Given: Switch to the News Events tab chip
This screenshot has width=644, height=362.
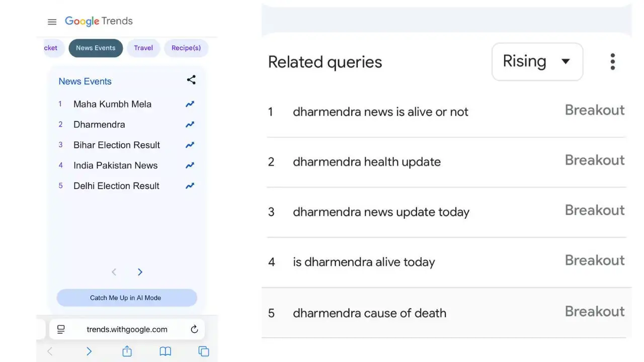Looking at the screenshot, I should [96, 48].
